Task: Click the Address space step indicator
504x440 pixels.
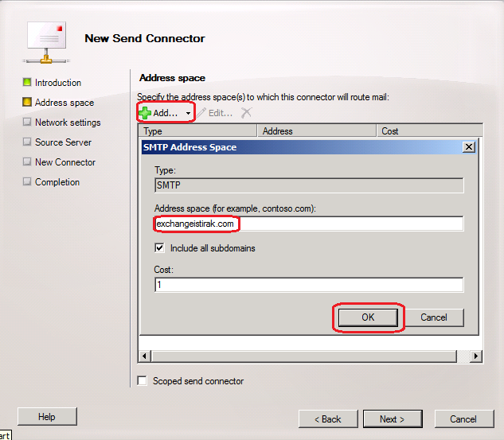Action: (x=27, y=103)
